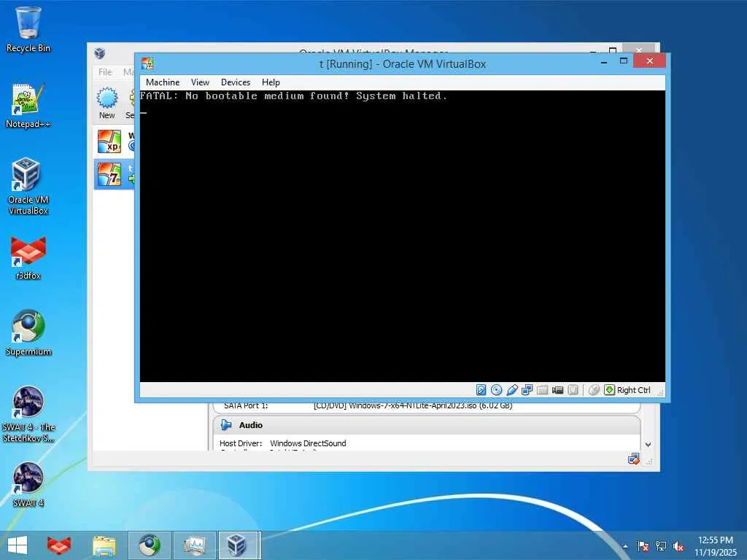Click the Right Ctrl host key label
Image resolution: width=747 pixels, height=560 pixels.
tap(634, 390)
